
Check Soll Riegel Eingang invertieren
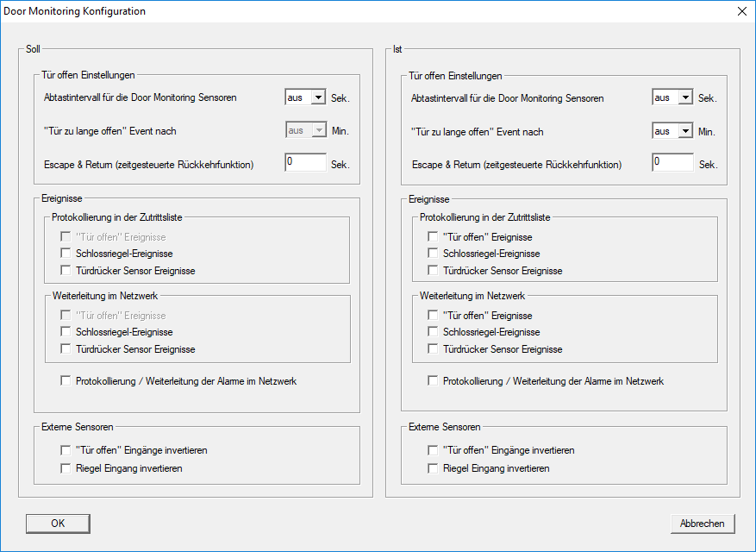(66, 468)
